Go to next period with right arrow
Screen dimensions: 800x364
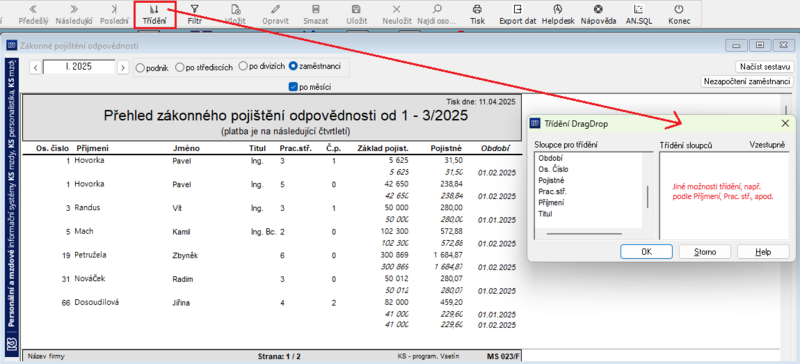tap(122, 67)
